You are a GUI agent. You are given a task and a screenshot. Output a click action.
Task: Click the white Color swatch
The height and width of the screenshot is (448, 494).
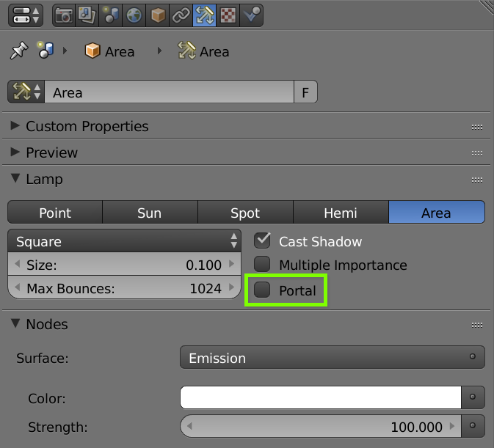(x=321, y=397)
